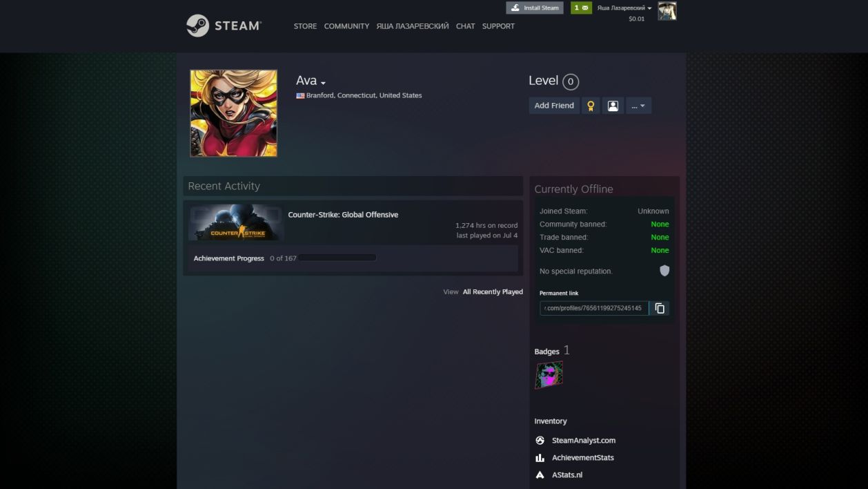Click the US flag next to Branford
Viewport: 868px width, 489px height.
tap(300, 95)
